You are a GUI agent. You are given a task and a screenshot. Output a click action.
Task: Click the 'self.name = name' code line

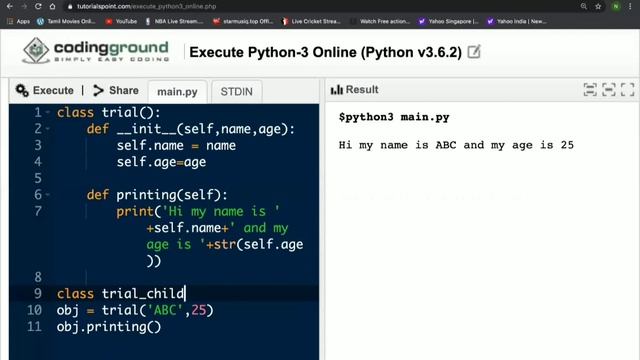(176, 145)
